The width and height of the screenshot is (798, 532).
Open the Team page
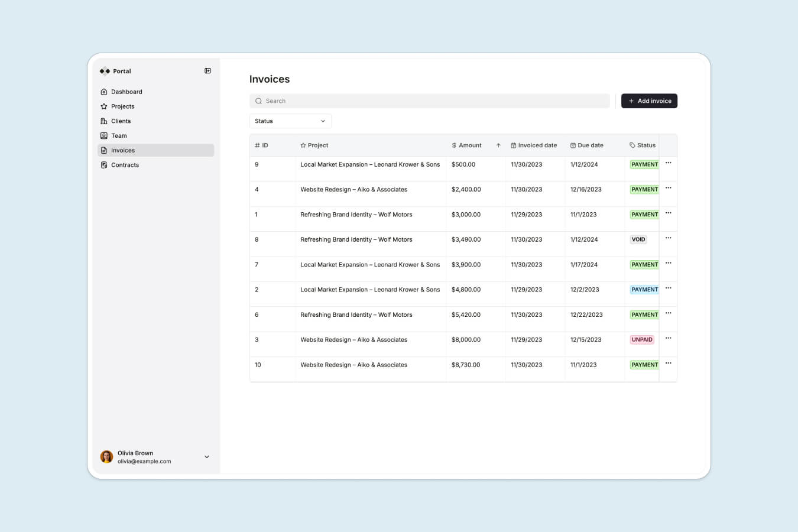155,135
